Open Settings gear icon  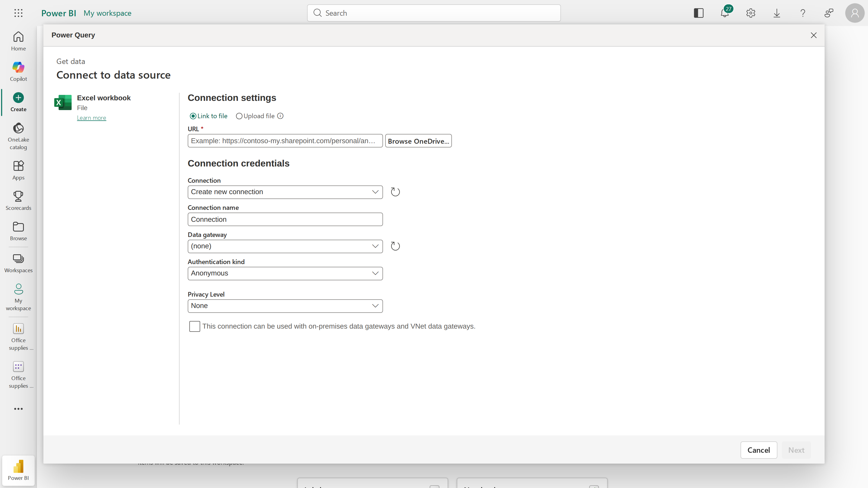coord(751,13)
